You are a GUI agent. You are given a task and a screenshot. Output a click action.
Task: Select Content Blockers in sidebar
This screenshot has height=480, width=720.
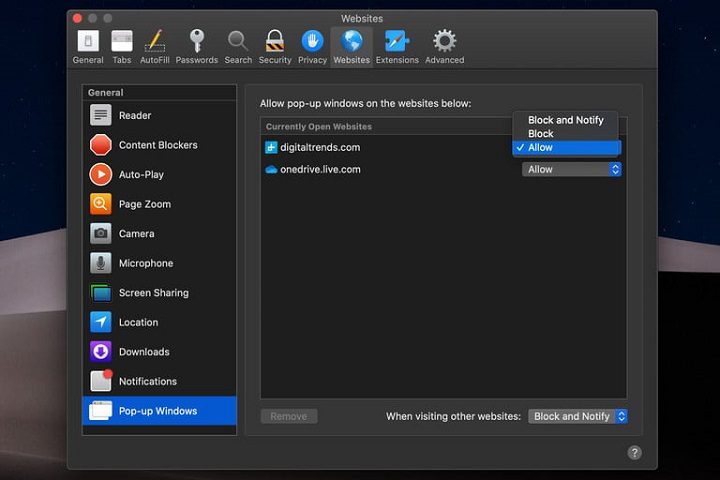point(158,145)
